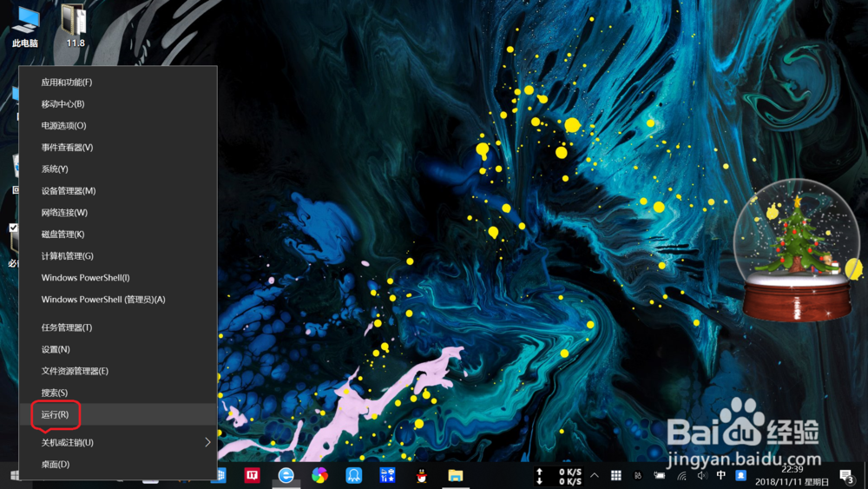Viewport: 868px width, 489px height.
Task: Launch Windows PowerShell(I)
Action: click(x=118, y=277)
